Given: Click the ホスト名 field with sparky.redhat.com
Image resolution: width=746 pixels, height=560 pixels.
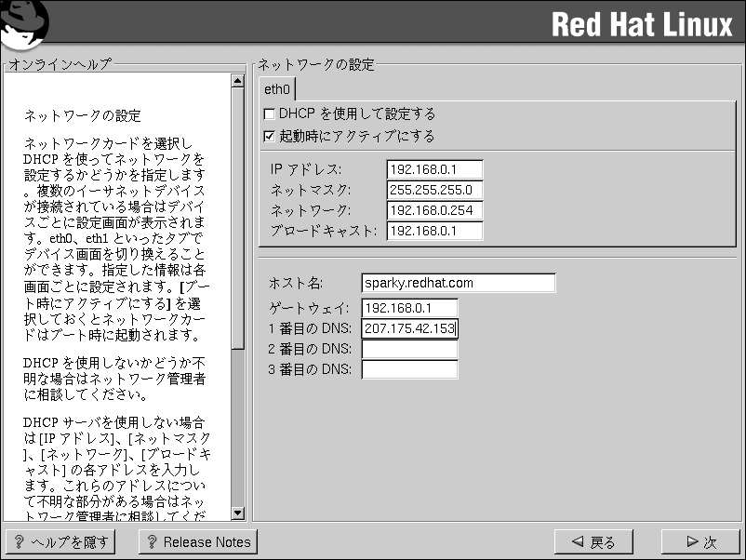Looking at the screenshot, I should point(458,283).
